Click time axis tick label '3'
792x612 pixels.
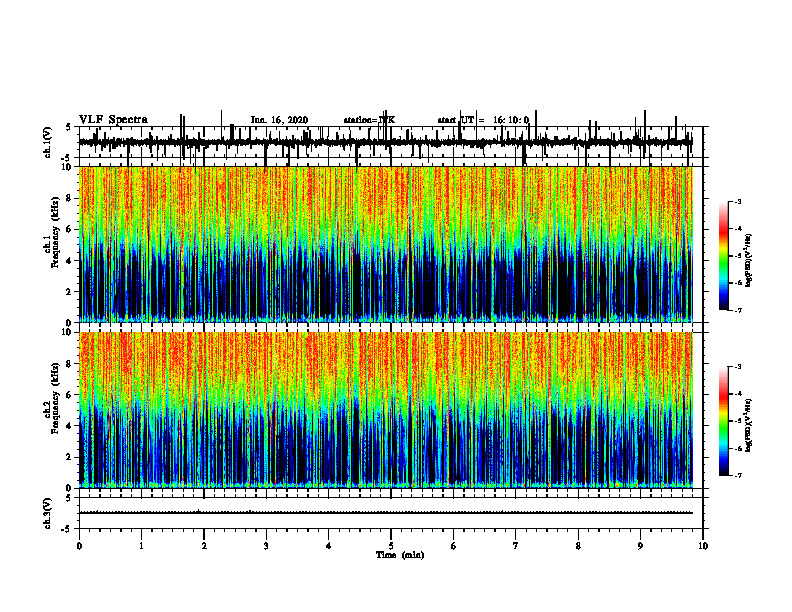(x=266, y=546)
